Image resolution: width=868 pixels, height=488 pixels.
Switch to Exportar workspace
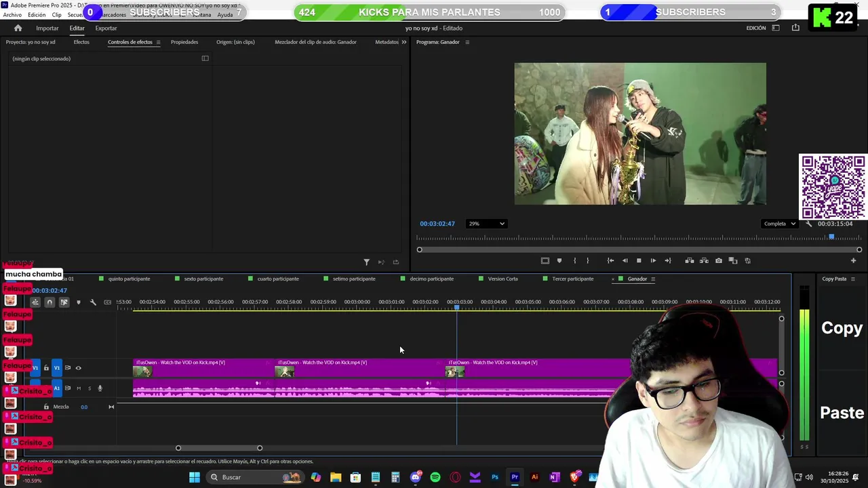click(x=106, y=28)
